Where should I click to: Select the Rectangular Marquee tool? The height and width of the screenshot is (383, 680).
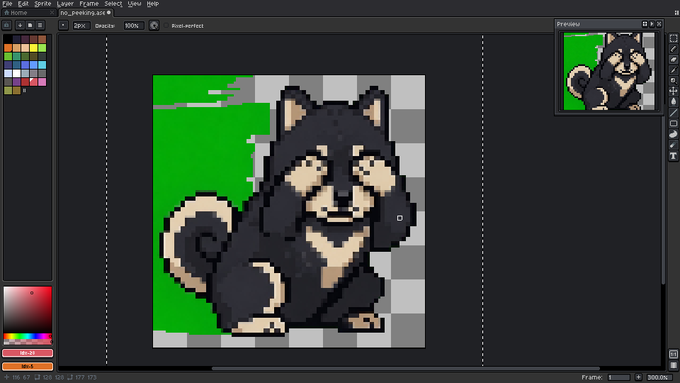pyautogui.click(x=673, y=39)
